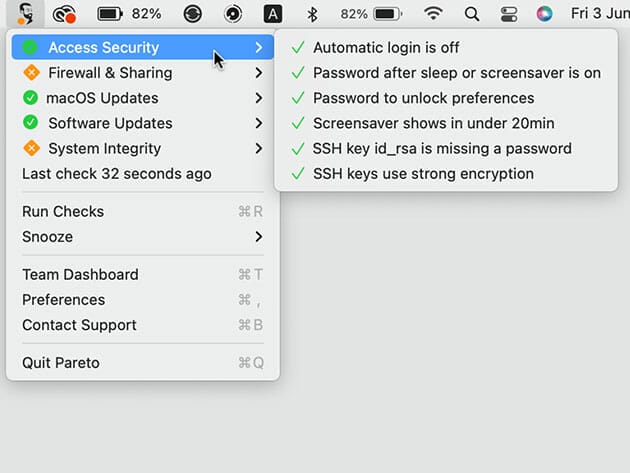Screen dimensions: 630x473
Task: Click the Creative Cloud menu bar icon
Action: [65, 14]
